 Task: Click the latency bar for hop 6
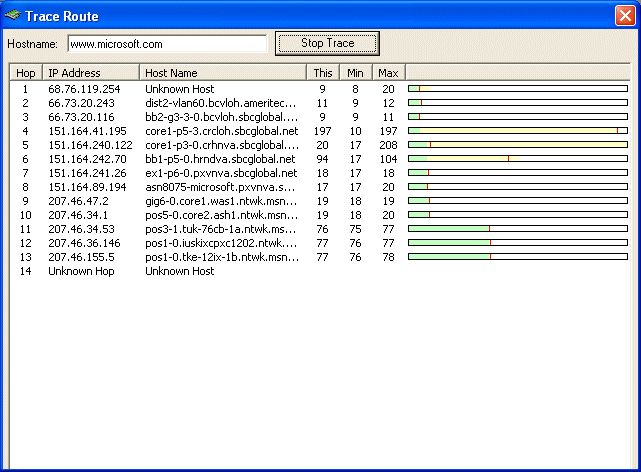point(517,159)
